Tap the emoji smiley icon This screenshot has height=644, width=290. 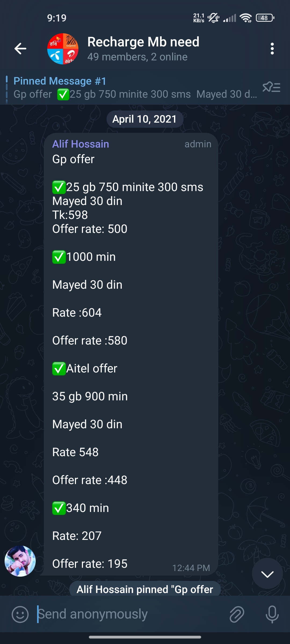point(20,614)
